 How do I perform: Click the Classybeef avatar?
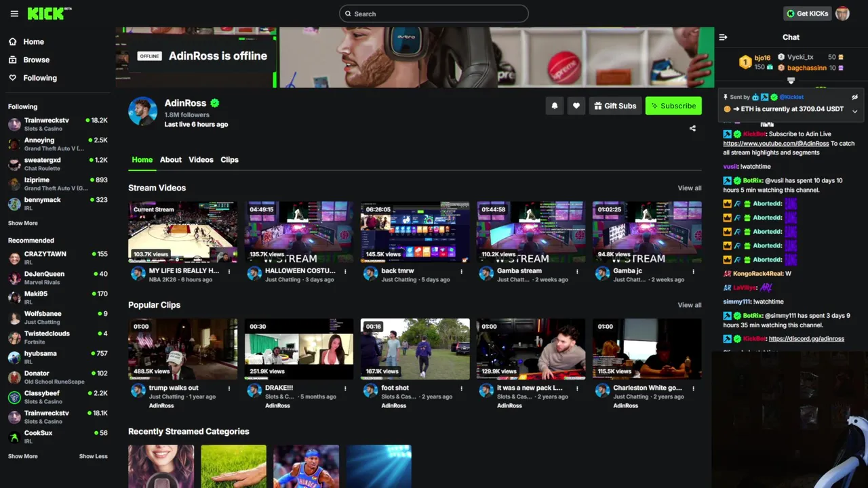pos(14,397)
